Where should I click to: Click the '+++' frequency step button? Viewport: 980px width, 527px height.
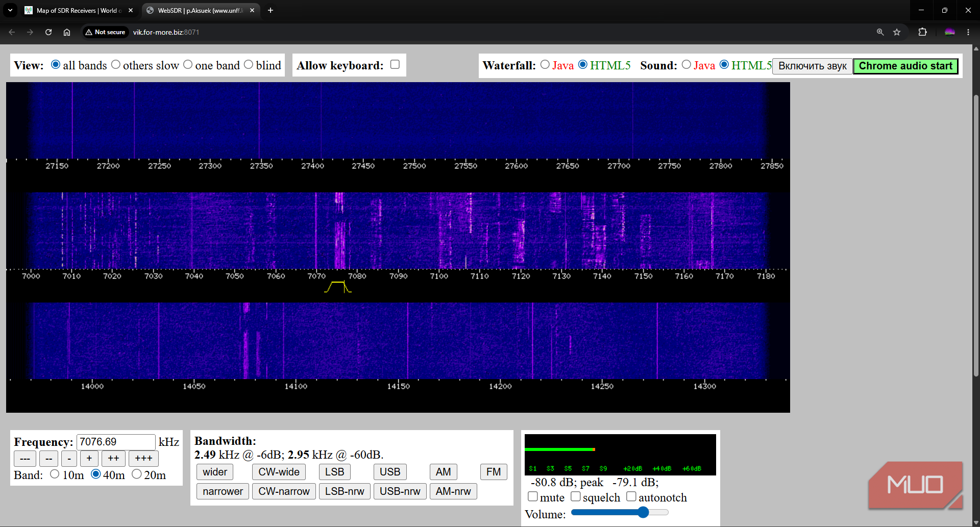tap(143, 459)
